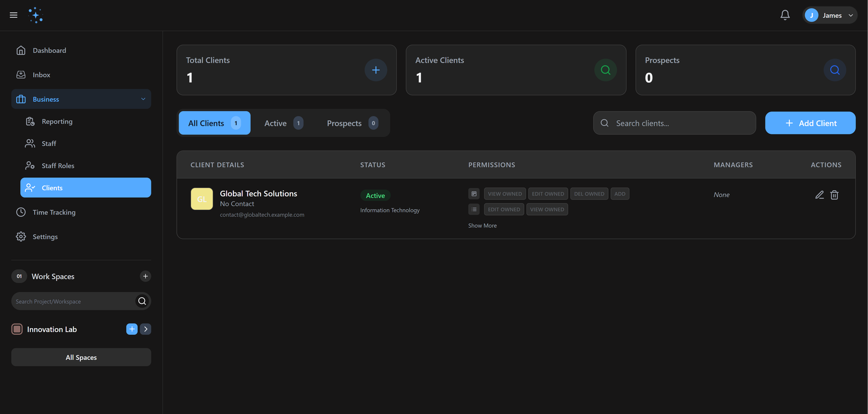Viewport: 868px width, 414px height.
Task: Delete Global Tech Solutions using trash icon
Action: coord(834,195)
